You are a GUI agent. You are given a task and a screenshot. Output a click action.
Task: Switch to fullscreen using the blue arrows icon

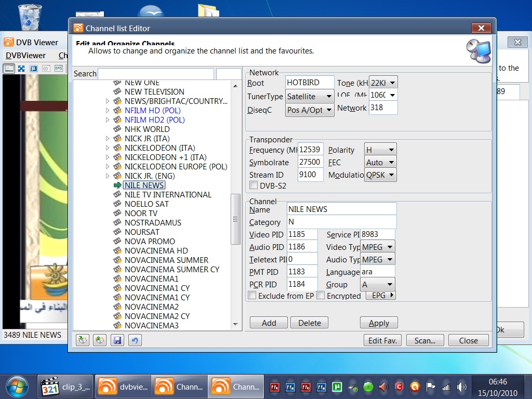click(x=21, y=68)
